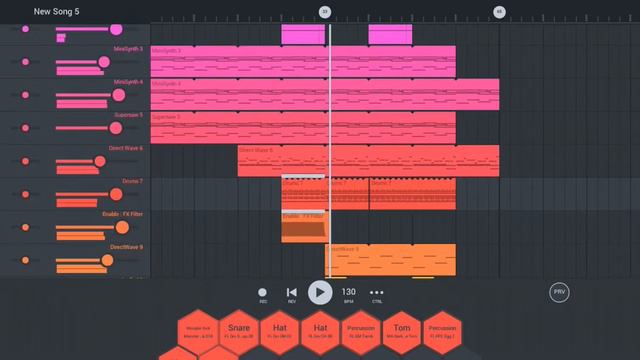Tap small pan knob on Drums 7 track
This screenshot has height=360, width=640.
(25, 194)
